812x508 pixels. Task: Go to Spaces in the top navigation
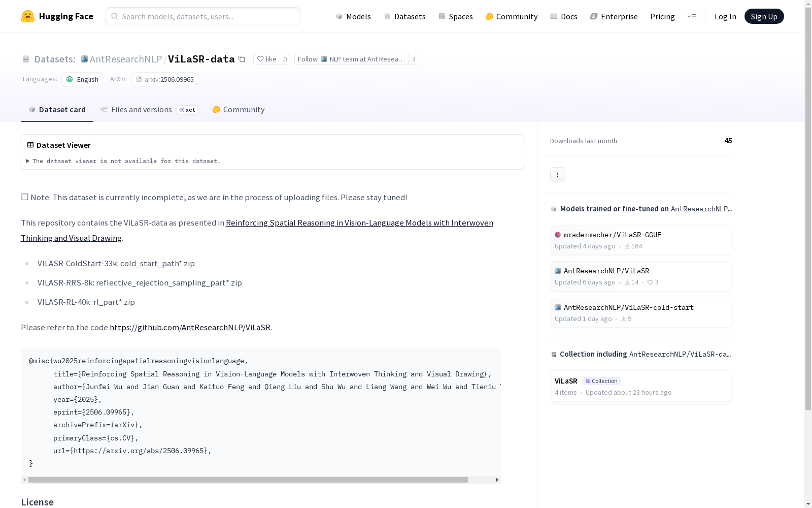(455, 16)
